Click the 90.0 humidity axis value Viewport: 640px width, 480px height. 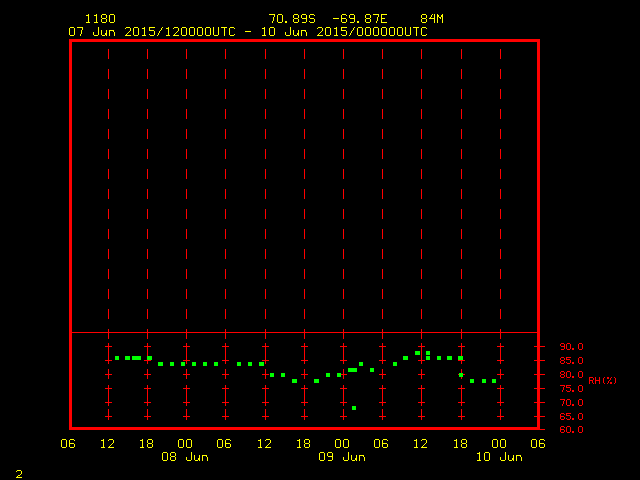point(571,347)
